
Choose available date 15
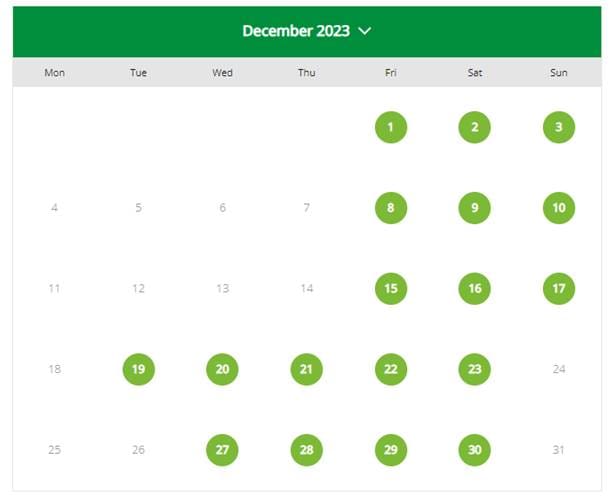point(391,289)
